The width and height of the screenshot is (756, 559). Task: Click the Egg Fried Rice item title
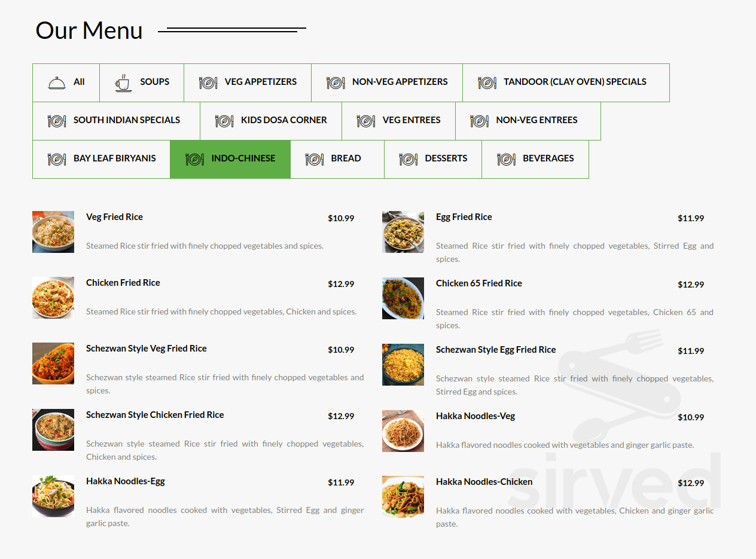464,216
